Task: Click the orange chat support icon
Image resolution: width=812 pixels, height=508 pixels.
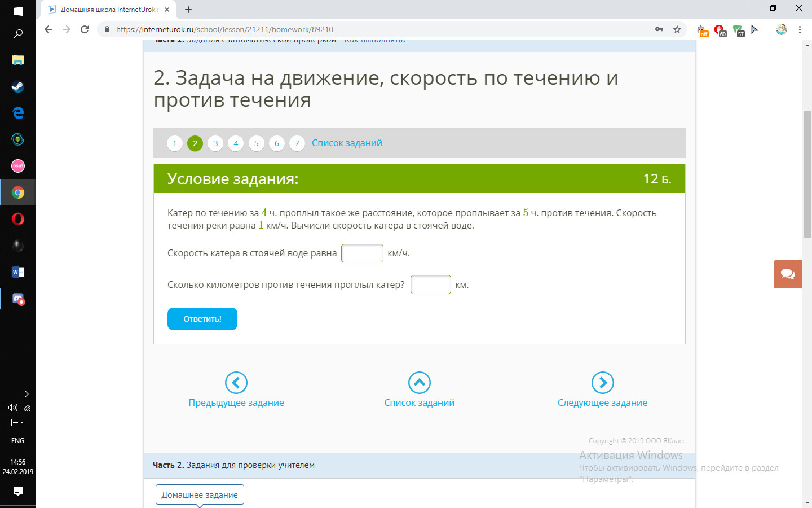Action: (788, 274)
